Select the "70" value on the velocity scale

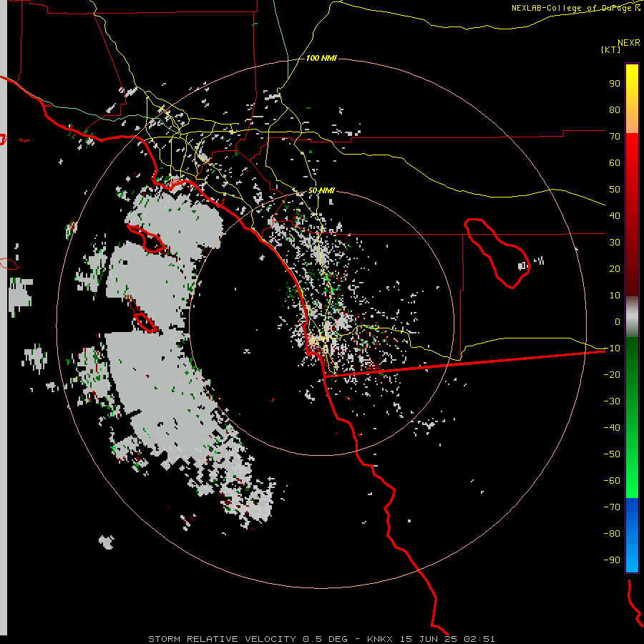pos(615,137)
